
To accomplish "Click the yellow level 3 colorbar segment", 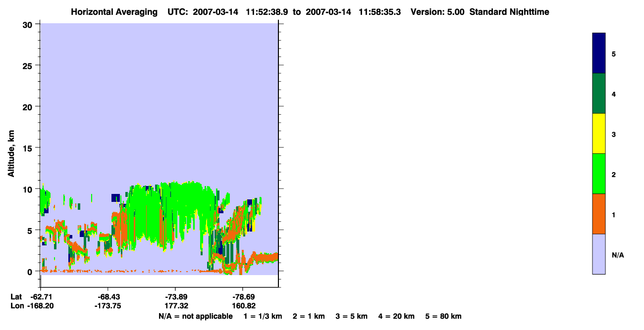I will click(599, 134).
